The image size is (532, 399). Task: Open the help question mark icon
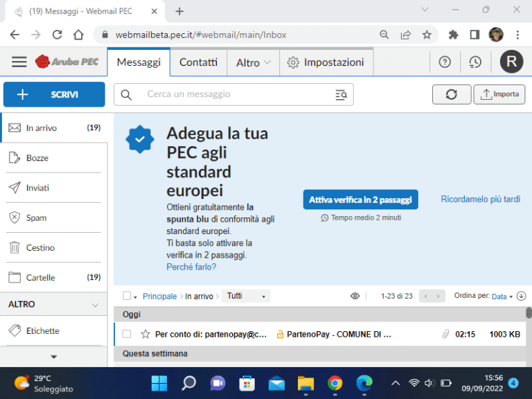(x=445, y=62)
